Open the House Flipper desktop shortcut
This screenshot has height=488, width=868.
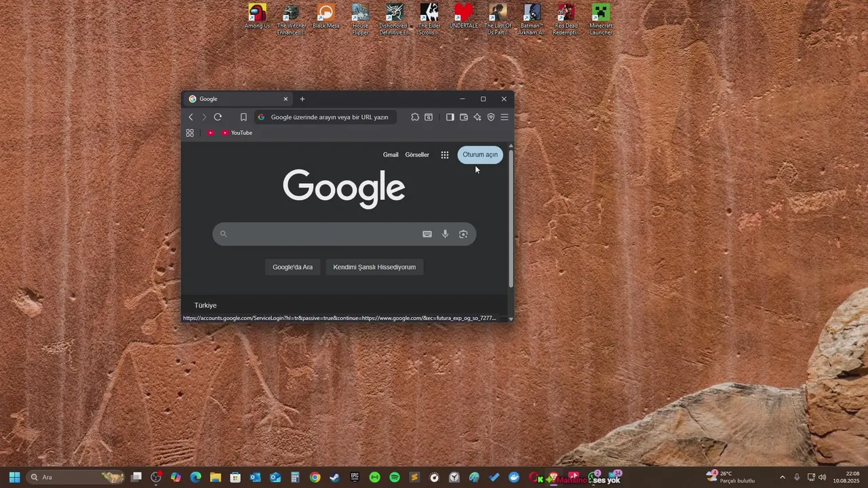(361, 20)
